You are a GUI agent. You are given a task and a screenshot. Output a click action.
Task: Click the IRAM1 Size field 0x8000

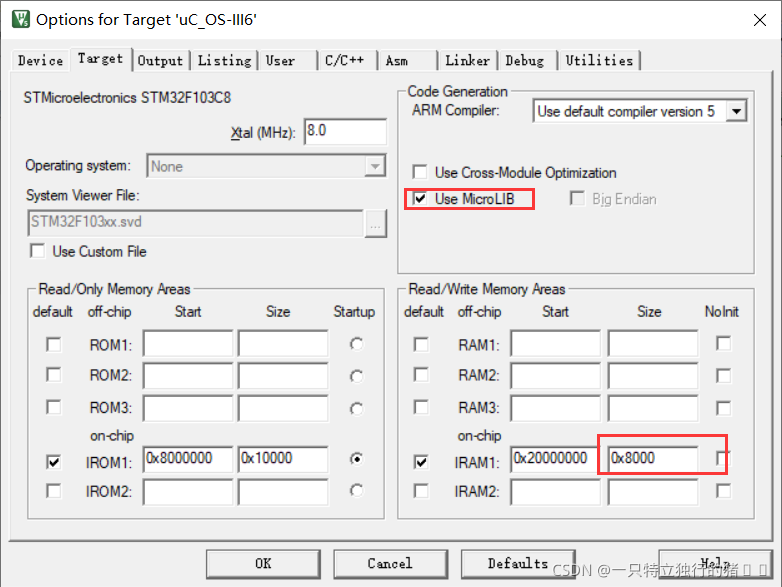click(x=652, y=459)
